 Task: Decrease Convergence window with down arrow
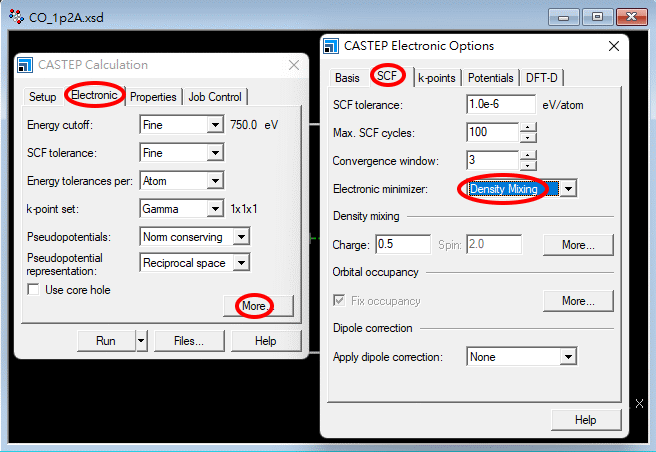tap(528, 165)
